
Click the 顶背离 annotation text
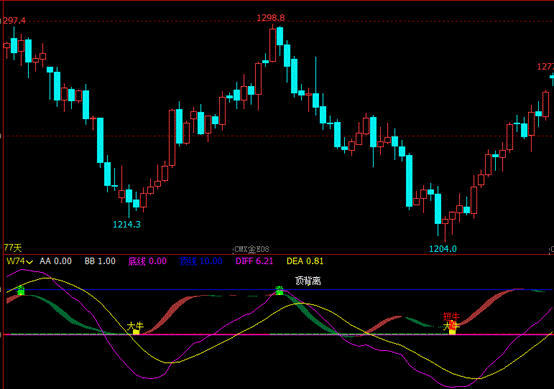tap(308, 281)
